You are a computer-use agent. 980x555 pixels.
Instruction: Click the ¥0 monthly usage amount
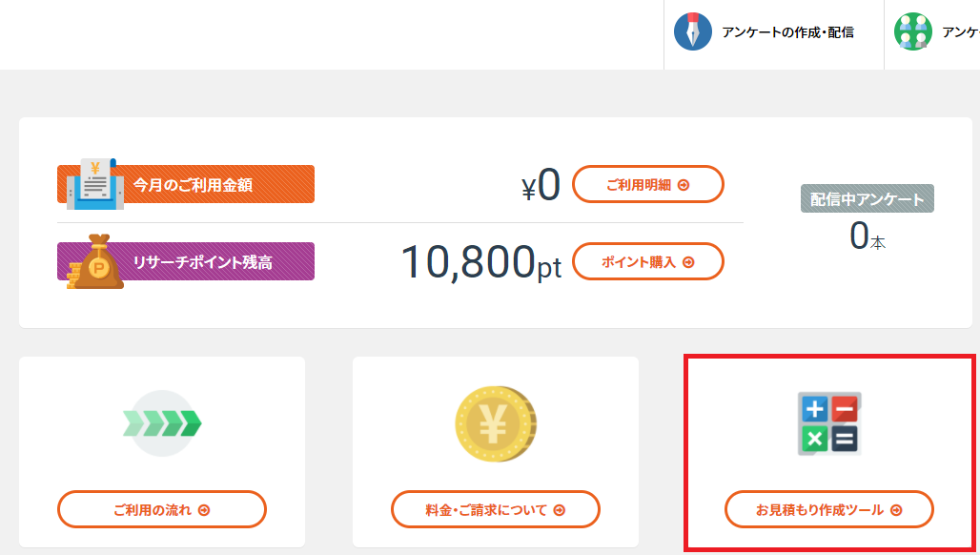point(541,185)
